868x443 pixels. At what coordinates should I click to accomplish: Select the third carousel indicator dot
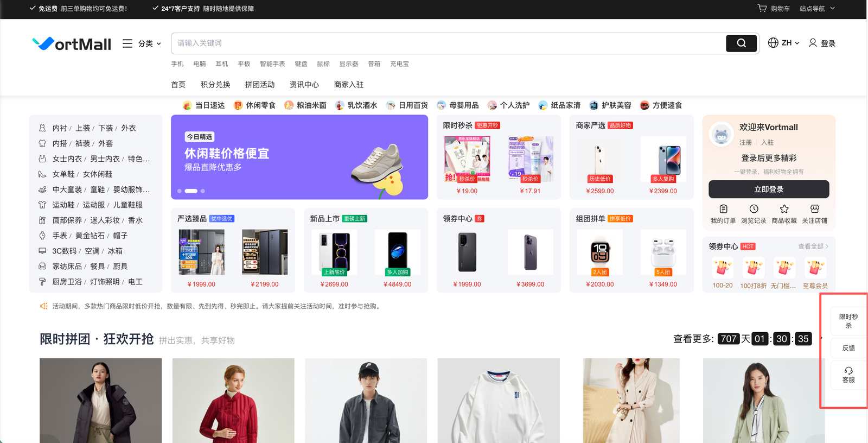click(203, 191)
